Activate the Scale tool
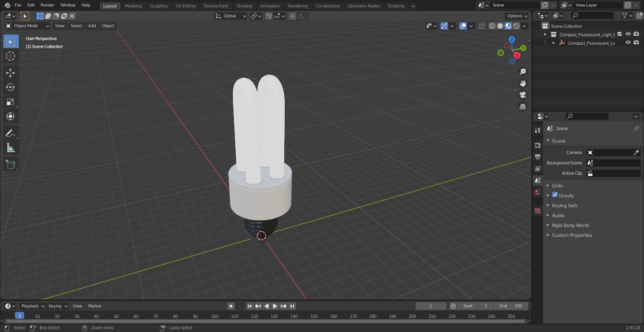Image resolution: width=644 pixels, height=332 pixels. (10, 102)
